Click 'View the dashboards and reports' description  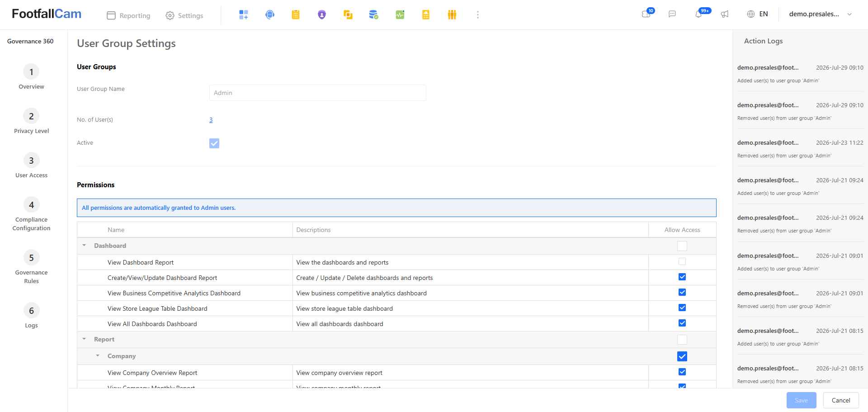click(x=342, y=262)
